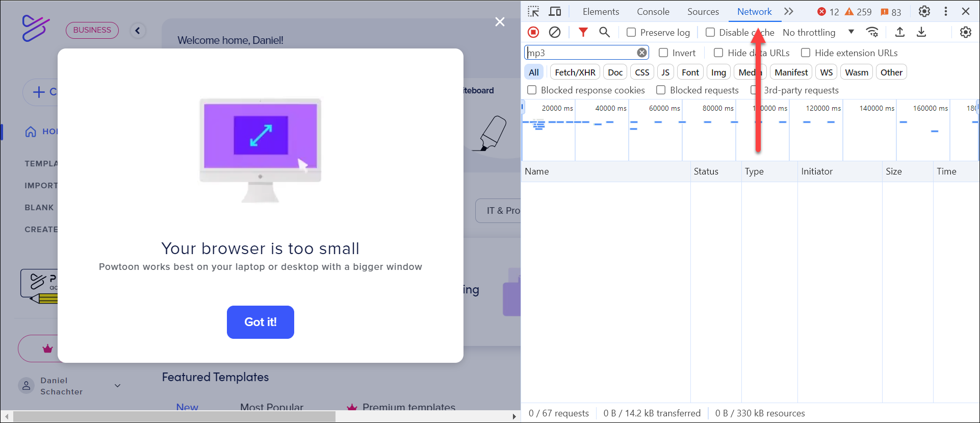Filter requests by Manifest type
This screenshot has width=980, height=423.
(x=791, y=72)
